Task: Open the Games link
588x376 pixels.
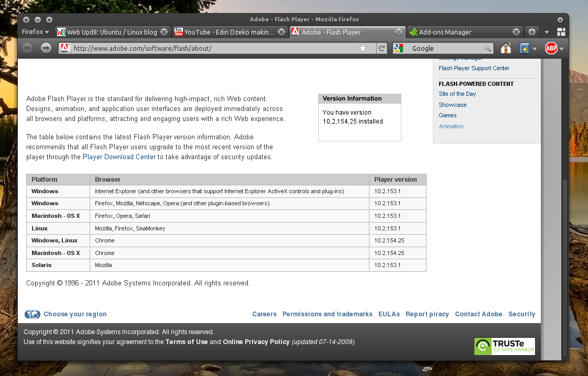Action: (448, 115)
